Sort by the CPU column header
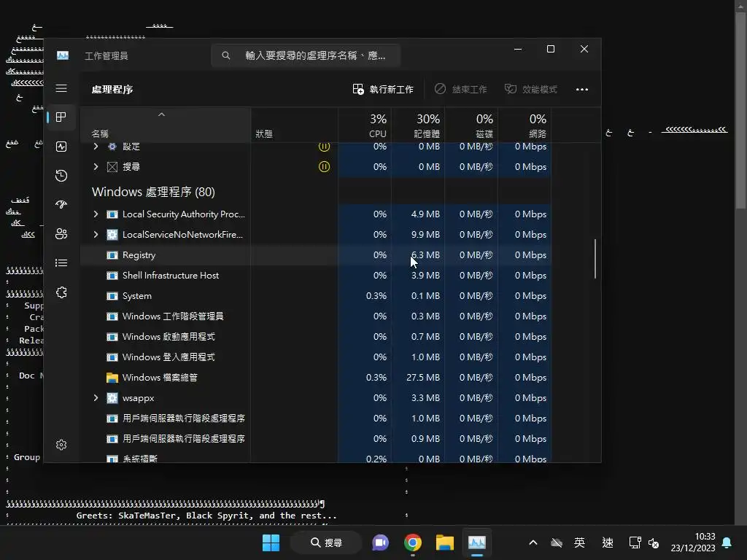Viewport: 747px width, 560px height. [x=365, y=125]
